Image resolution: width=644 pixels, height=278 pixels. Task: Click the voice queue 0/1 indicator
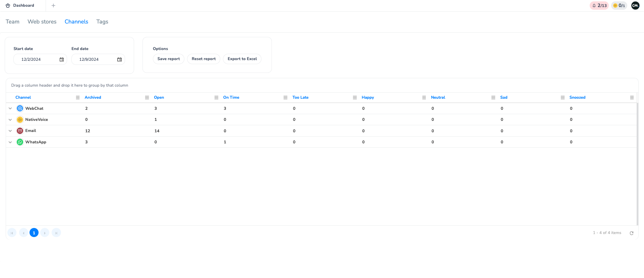click(619, 5)
